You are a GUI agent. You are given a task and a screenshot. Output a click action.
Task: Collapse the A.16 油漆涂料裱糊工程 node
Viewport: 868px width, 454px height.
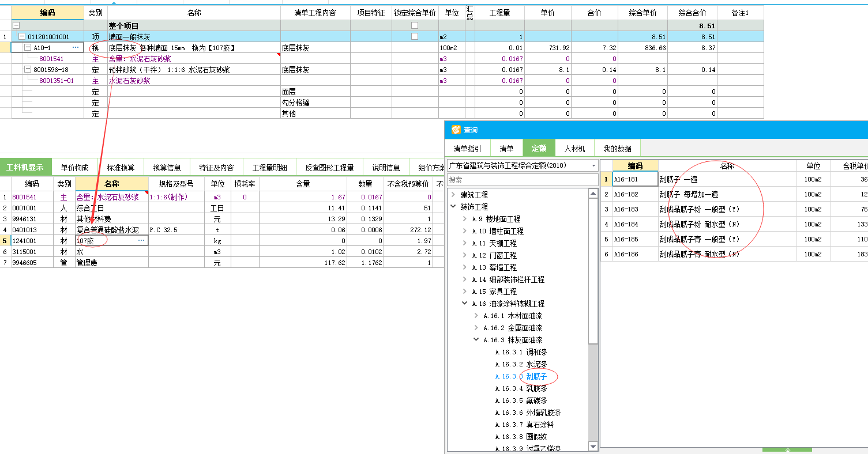pos(465,304)
